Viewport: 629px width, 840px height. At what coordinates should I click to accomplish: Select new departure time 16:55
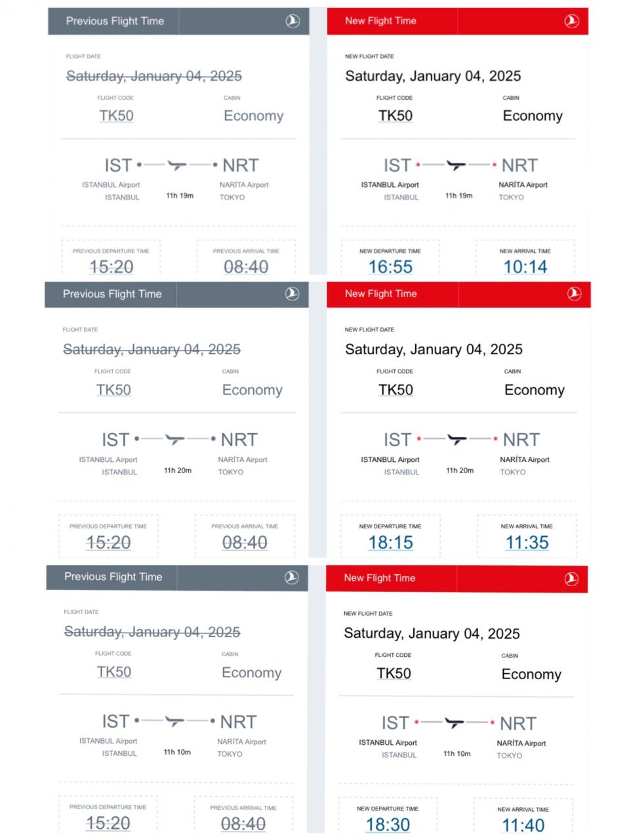[390, 267]
